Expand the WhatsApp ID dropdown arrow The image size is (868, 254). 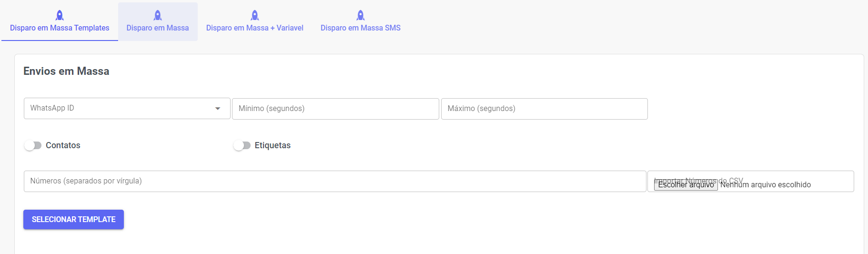coord(218,109)
